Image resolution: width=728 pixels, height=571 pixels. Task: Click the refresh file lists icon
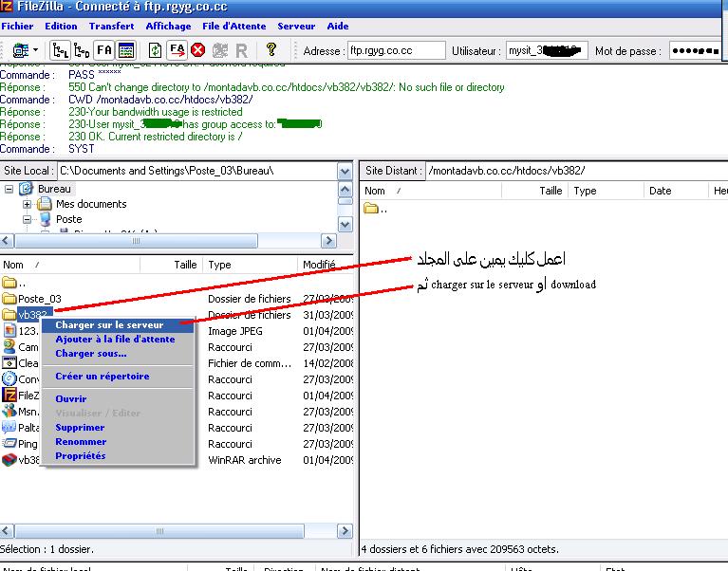coord(156,50)
